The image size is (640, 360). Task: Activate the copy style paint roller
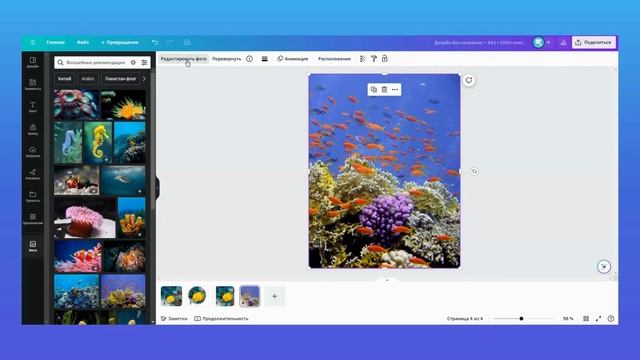coord(373,59)
